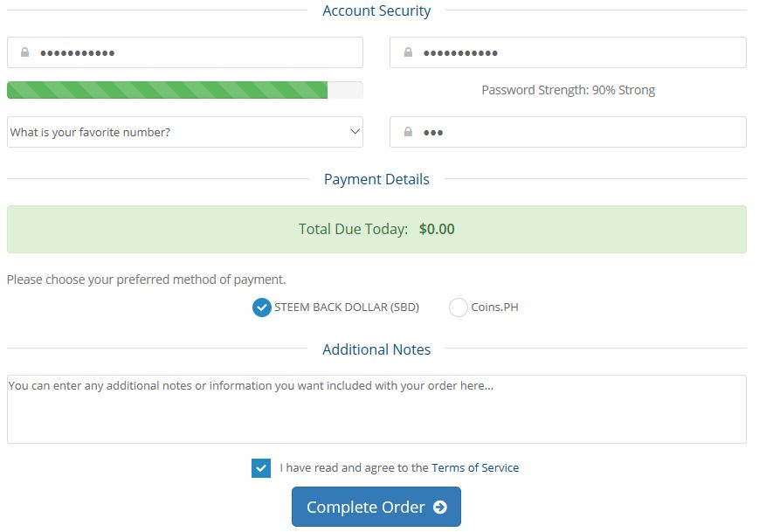Image resolution: width=759 pixels, height=532 pixels.
Task: Expand the favorite number question chevron
Action: click(x=355, y=132)
